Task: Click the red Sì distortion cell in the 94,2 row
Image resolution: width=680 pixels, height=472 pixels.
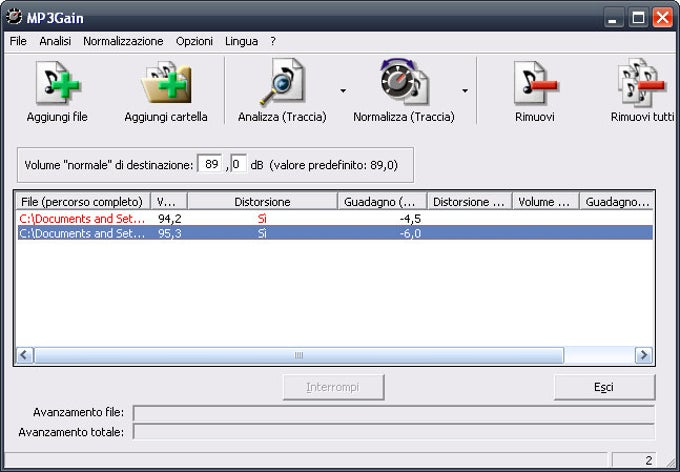Action: pos(262,219)
